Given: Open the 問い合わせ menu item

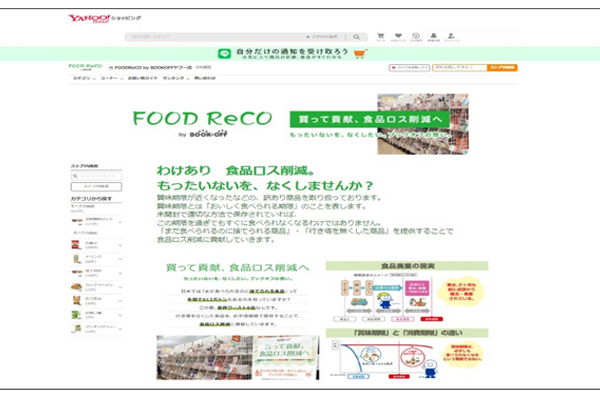Looking at the screenshot, I should [205, 78].
